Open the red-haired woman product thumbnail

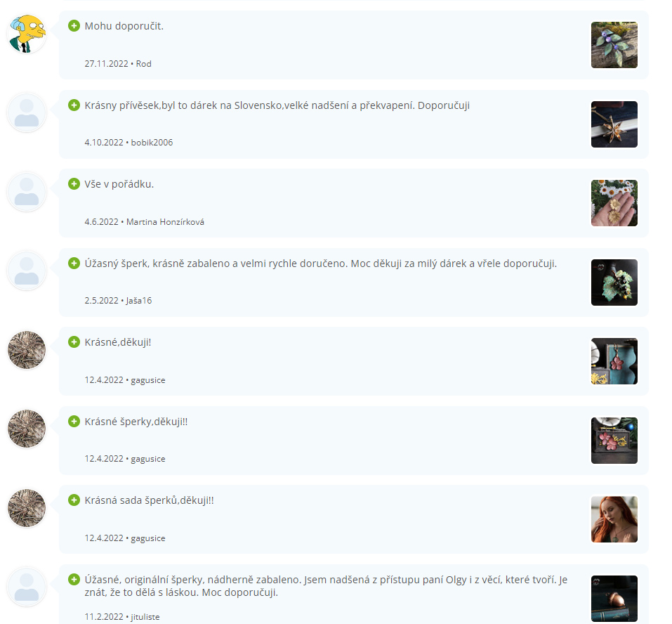point(614,519)
